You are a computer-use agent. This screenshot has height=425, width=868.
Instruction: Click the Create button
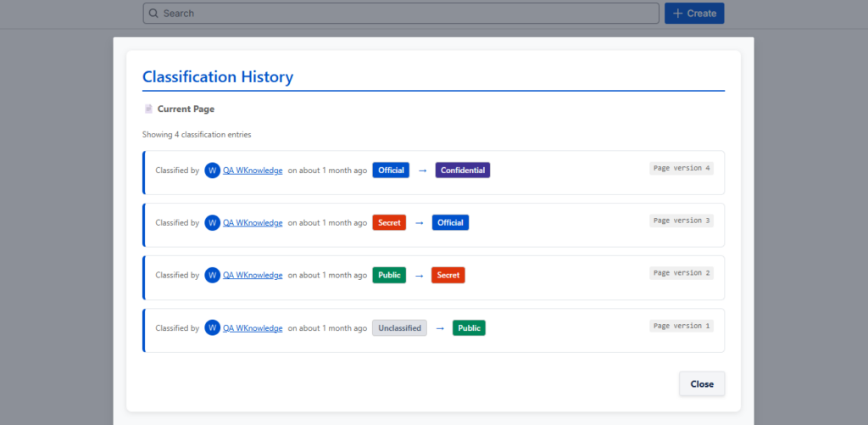coord(694,14)
